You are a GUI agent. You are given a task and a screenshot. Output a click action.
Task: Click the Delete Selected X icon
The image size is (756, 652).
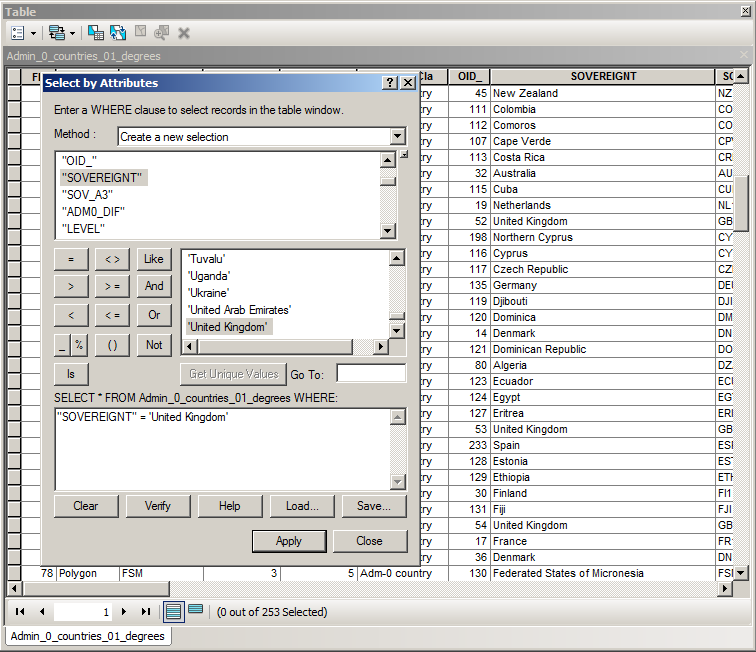coord(184,33)
